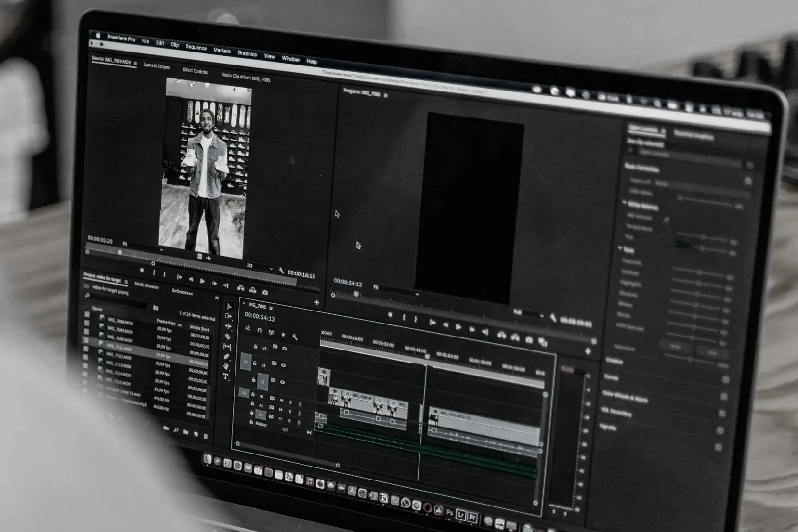
Task: Step forward one frame in Source monitor
Action: pyautogui.click(x=215, y=283)
